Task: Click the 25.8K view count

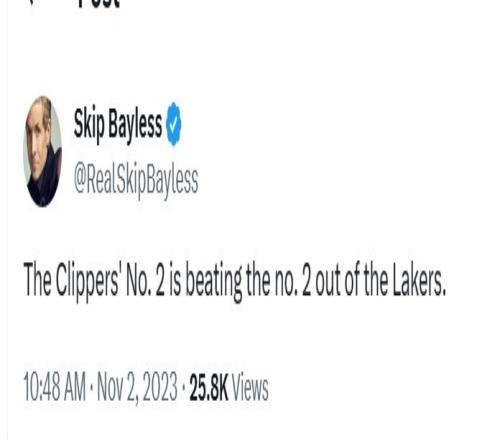Action: 209,387
